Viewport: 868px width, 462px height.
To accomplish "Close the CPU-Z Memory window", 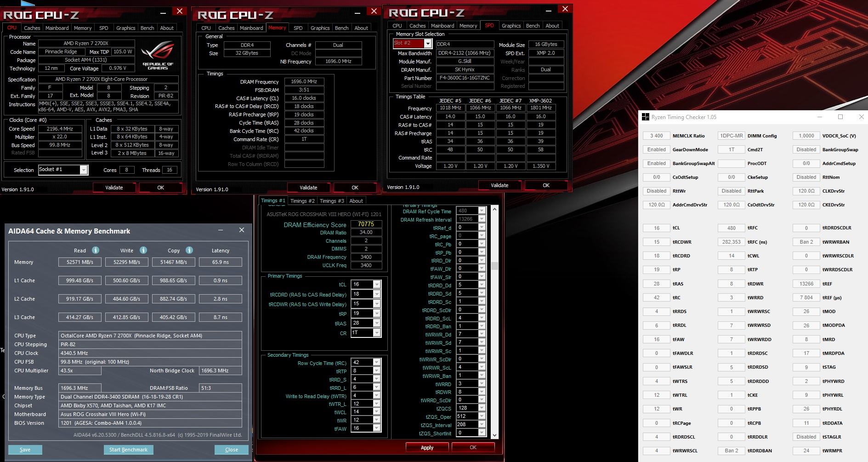I will click(x=374, y=11).
